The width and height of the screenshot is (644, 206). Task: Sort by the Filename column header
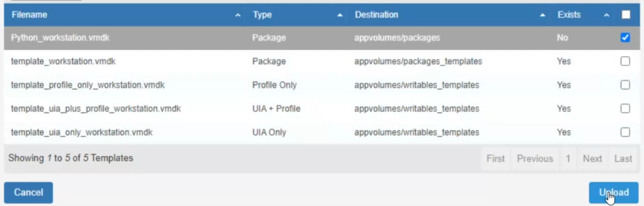pyautogui.click(x=30, y=15)
